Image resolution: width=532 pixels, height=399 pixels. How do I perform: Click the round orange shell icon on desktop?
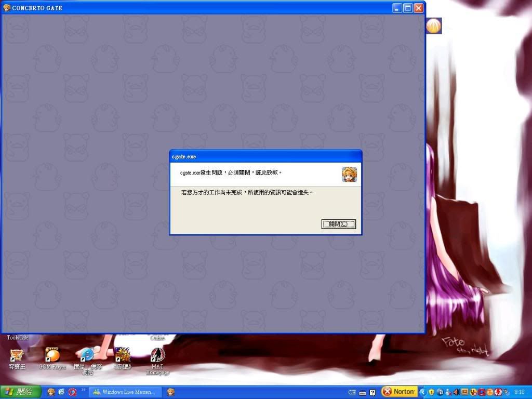(x=434, y=25)
